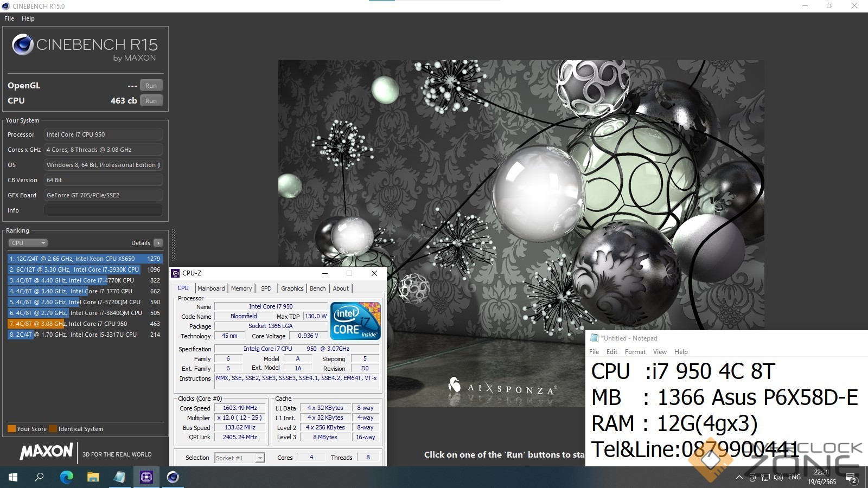Open Cinebench File menu
This screenshot has width=868, height=488.
9,18
